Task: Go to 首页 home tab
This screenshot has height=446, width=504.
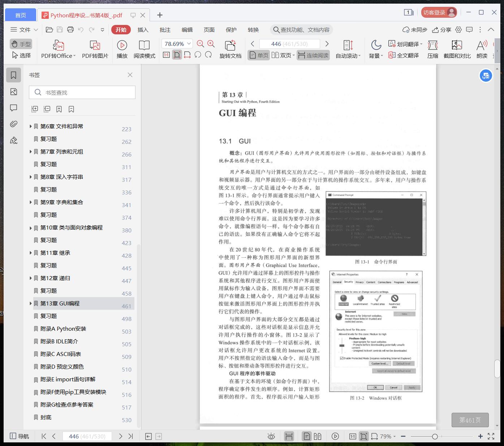Action: click(21, 15)
